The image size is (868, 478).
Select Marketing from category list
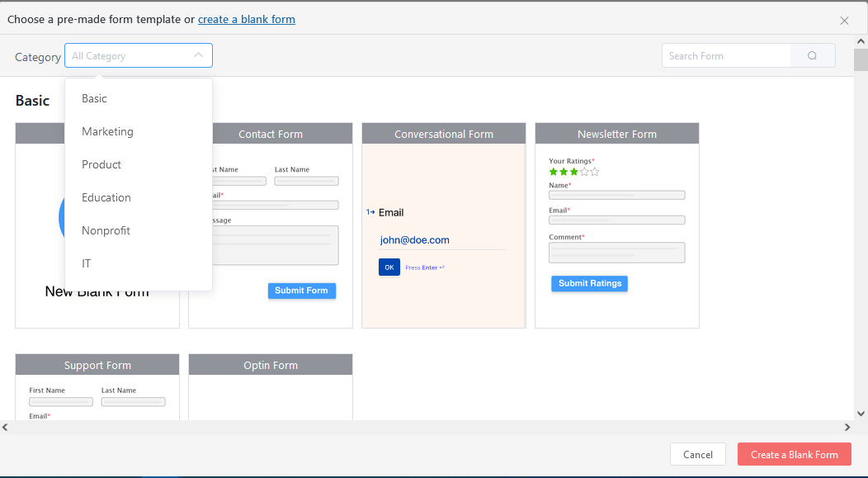coord(139,131)
